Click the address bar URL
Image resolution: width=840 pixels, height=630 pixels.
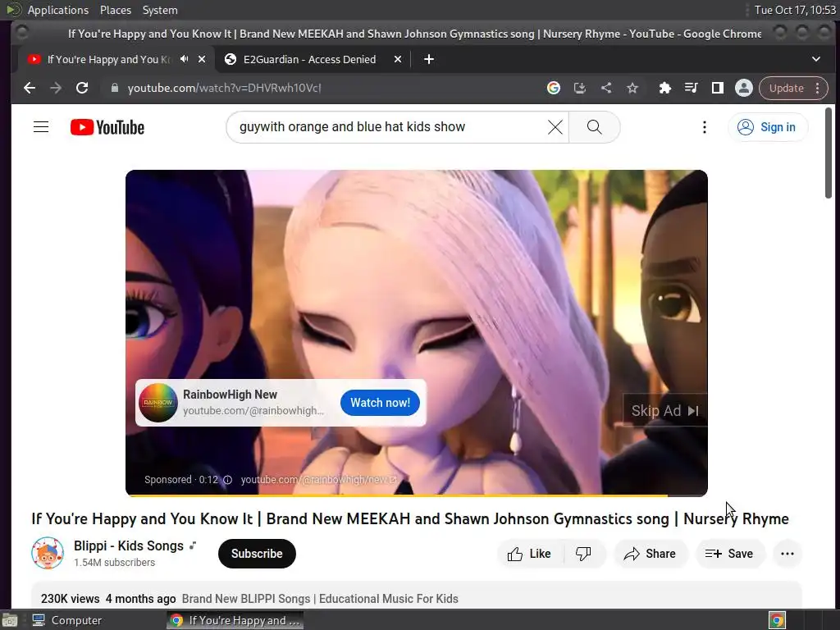click(224, 88)
